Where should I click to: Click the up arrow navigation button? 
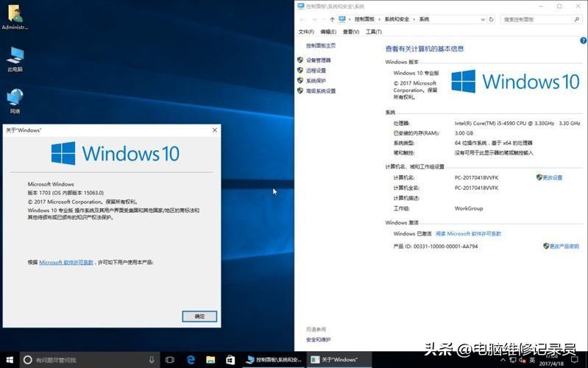click(332, 20)
